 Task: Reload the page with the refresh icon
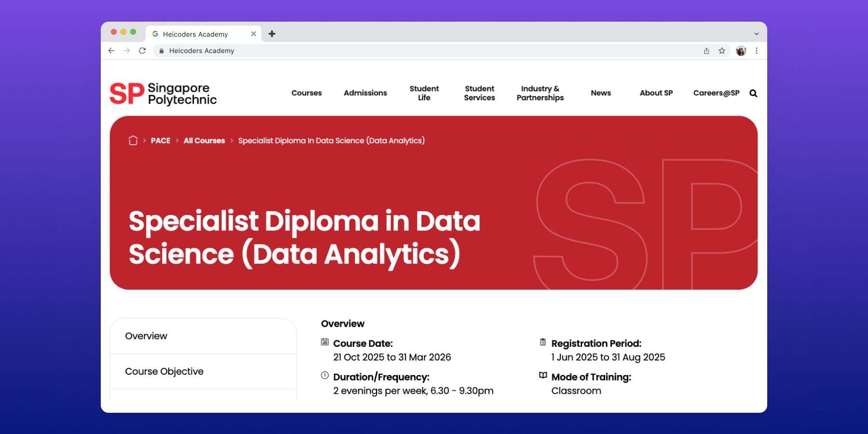click(x=143, y=51)
